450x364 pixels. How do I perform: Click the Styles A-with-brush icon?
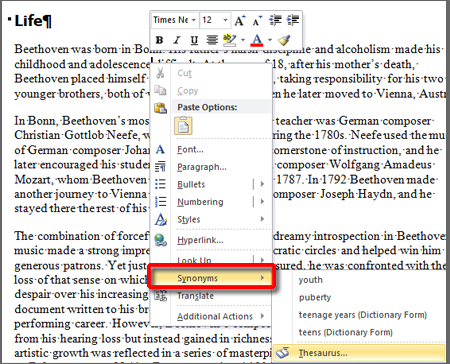tap(161, 219)
